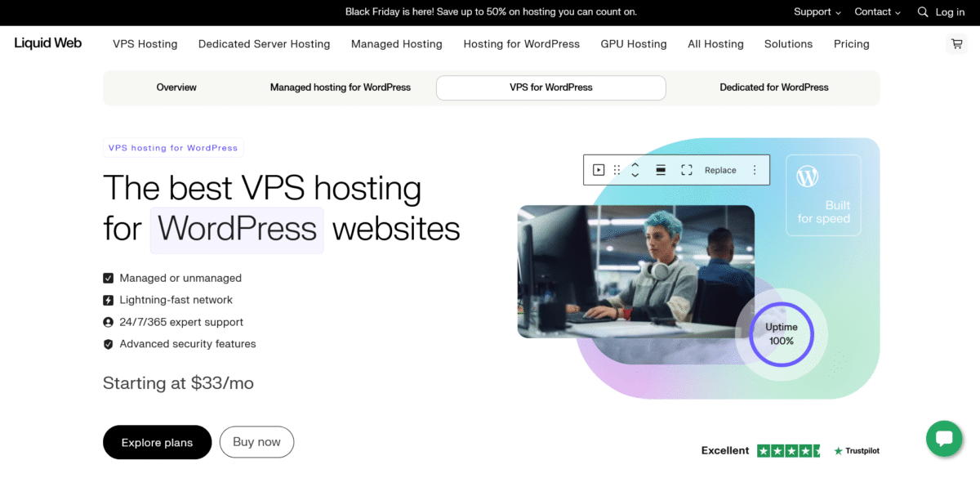The image size is (980, 478).
Task: Select the Dedicated for WordPress tab
Action: [x=773, y=87]
